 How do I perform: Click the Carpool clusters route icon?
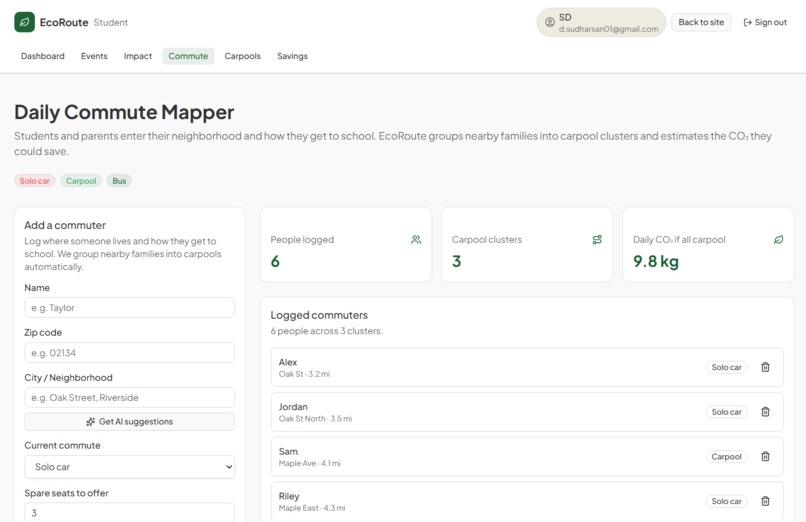click(597, 239)
